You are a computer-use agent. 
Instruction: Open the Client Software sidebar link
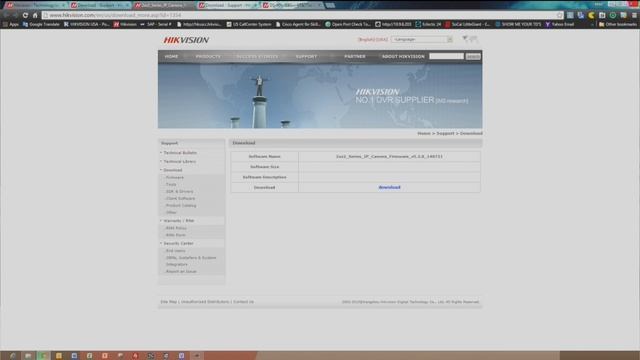(180, 198)
